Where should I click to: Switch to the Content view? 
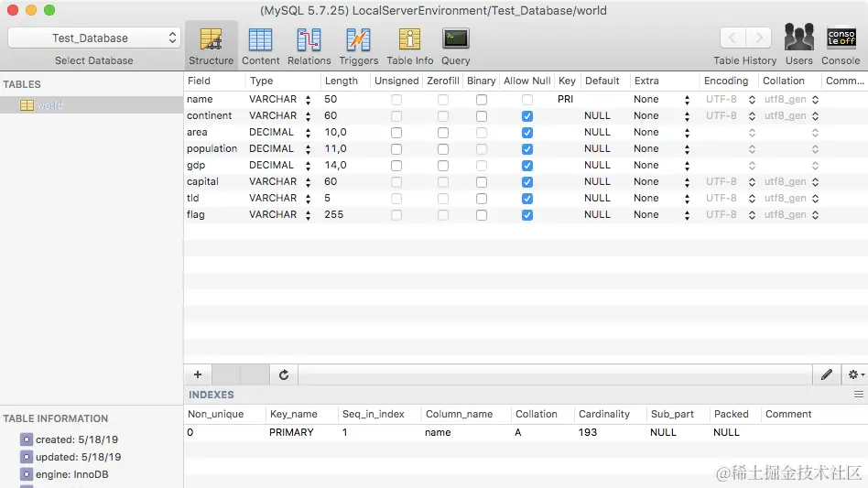260,46
